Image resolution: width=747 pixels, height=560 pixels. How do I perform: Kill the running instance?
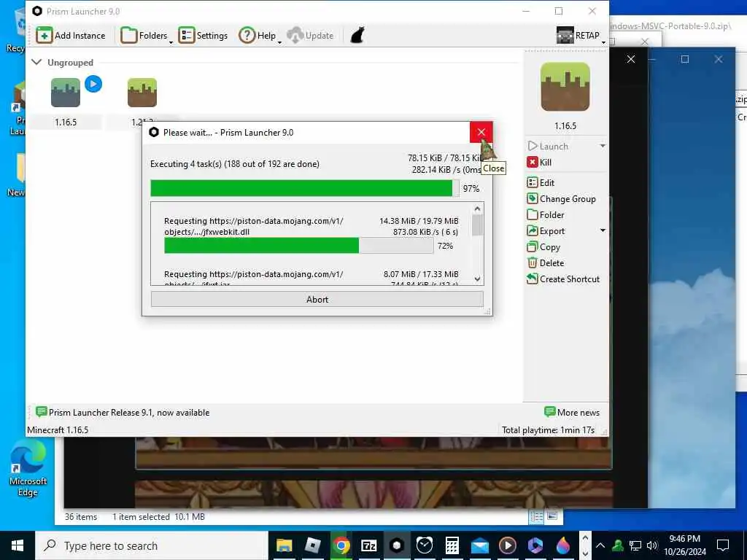pyautogui.click(x=539, y=163)
